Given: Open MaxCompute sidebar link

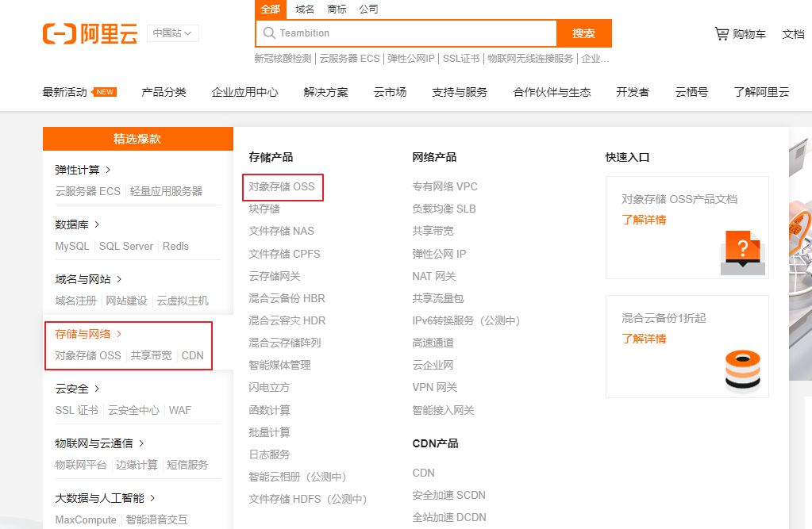Looking at the screenshot, I should coord(86,519).
